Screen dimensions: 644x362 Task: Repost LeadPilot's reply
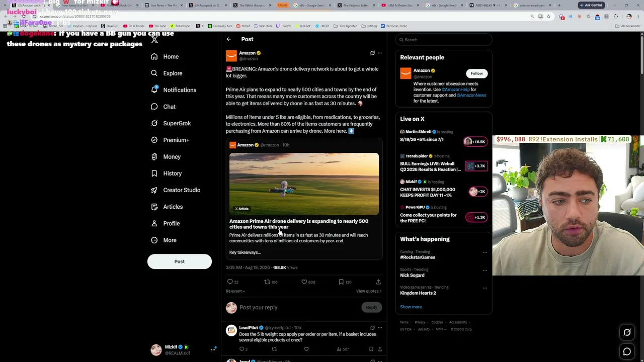click(274, 349)
